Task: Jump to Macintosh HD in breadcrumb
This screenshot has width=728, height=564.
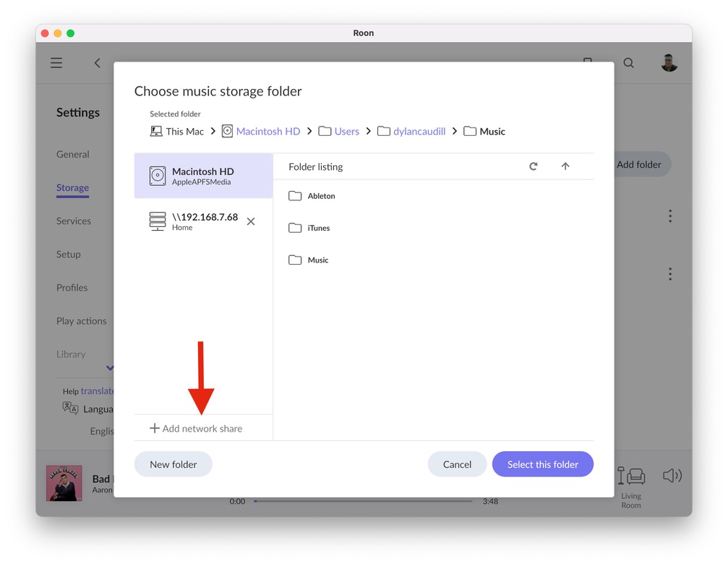Action: (x=261, y=132)
